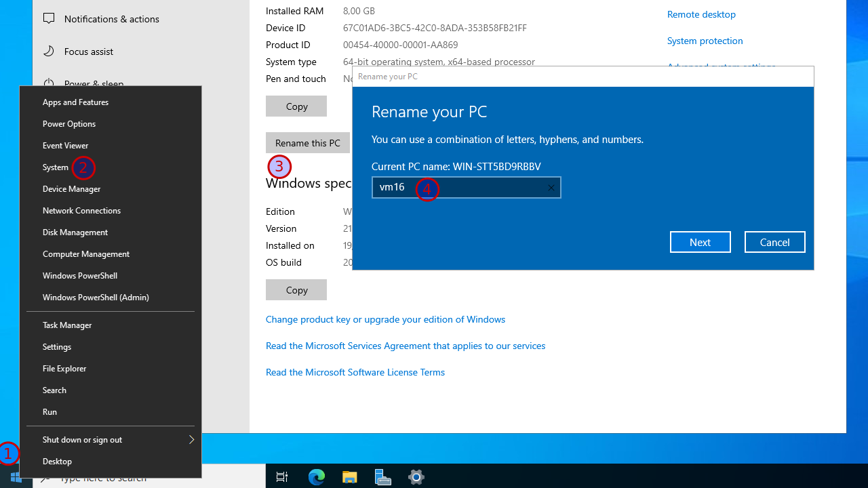Click the Product ID value 00454-40000-00001-AA869
Screen dimensions: 868x488
pos(400,45)
